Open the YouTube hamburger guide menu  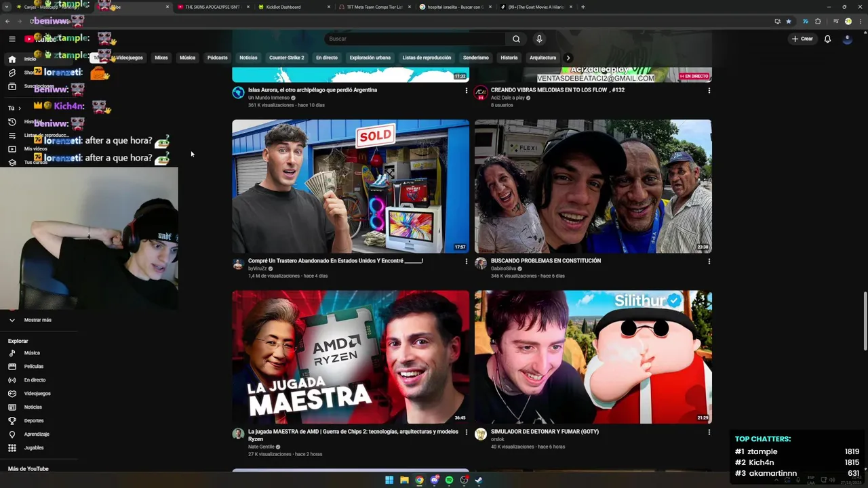point(12,39)
